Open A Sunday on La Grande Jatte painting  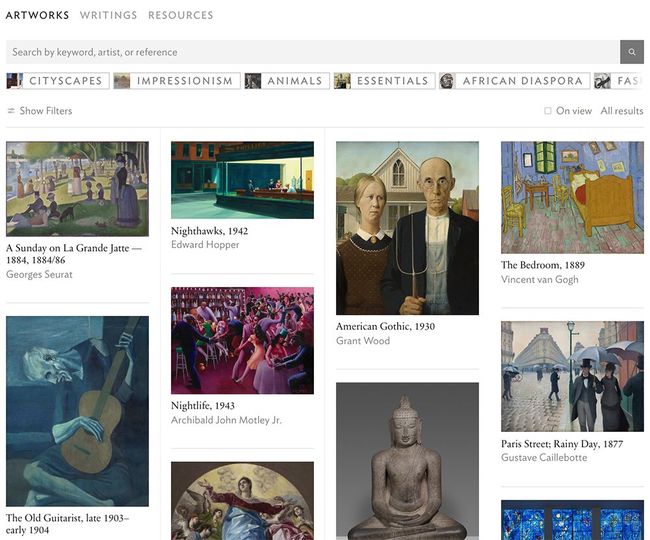point(78,189)
